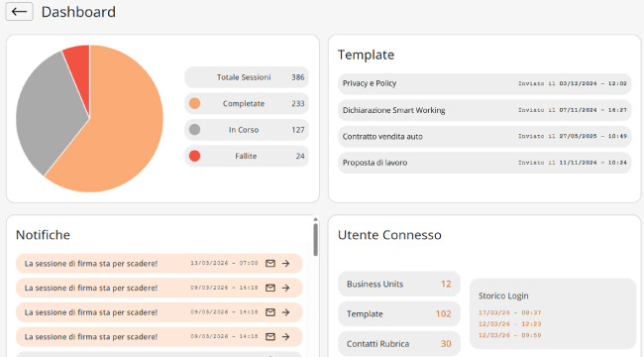The width and height of the screenshot is (644, 357).
Task: Open the Contratto vendita auto template
Action: point(484,136)
